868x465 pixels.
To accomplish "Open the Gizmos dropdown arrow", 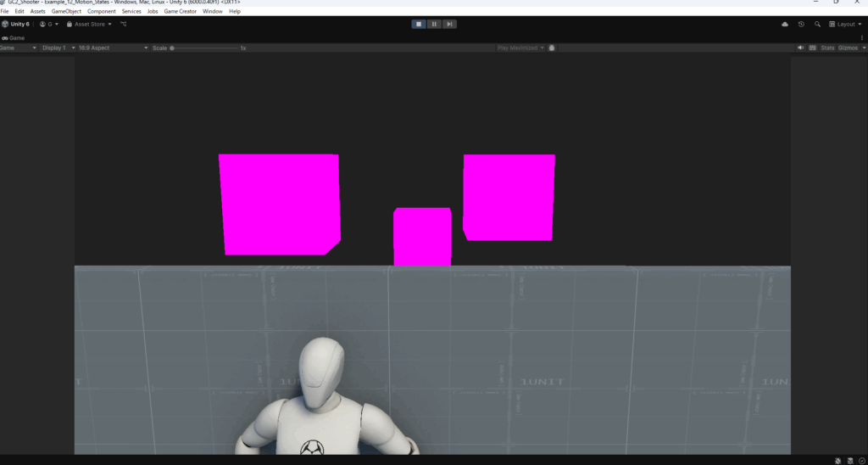I will point(864,48).
